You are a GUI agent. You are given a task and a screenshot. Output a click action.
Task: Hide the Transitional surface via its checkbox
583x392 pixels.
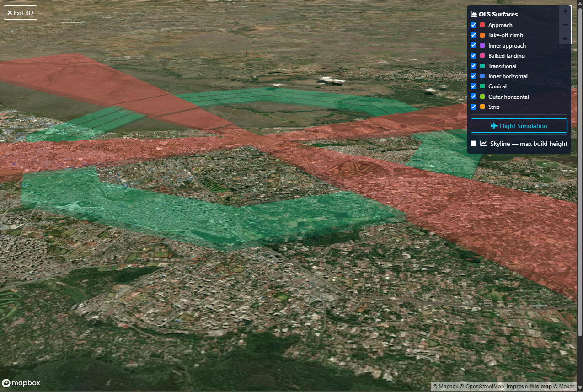pyautogui.click(x=474, y=66)
